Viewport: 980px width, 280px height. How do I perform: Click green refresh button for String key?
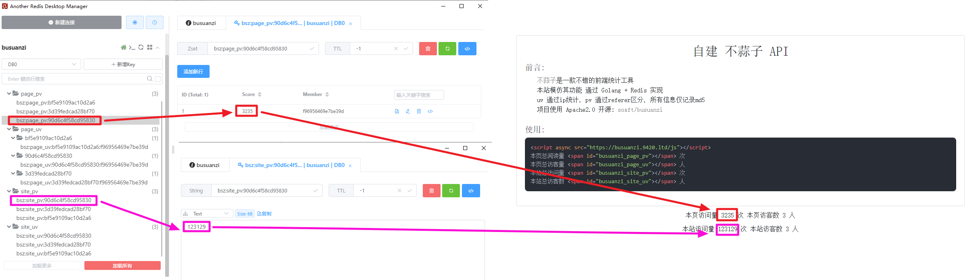(x=451, y=191)
